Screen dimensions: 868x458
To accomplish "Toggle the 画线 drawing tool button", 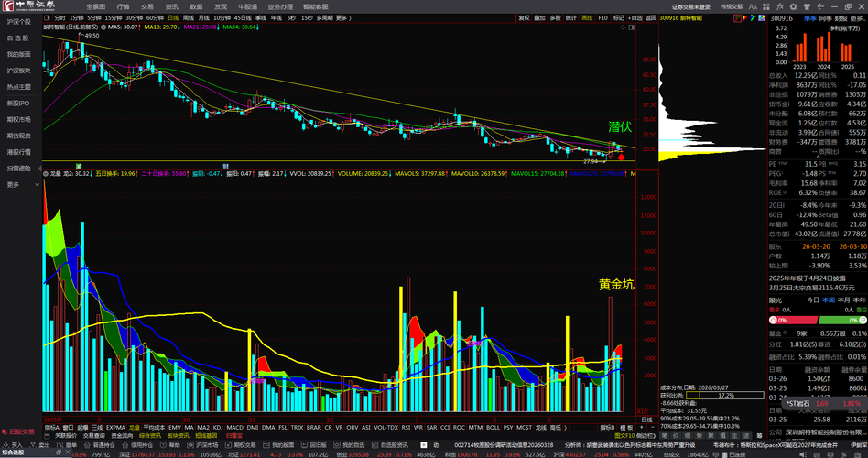I will [x=587, y=18].
